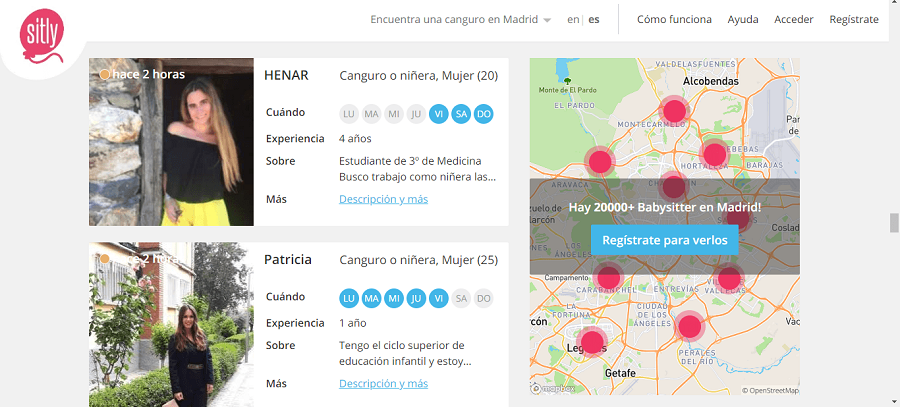
Task: Open the OpenStreetMap attribution link
Action: click(x=770, y=390)
